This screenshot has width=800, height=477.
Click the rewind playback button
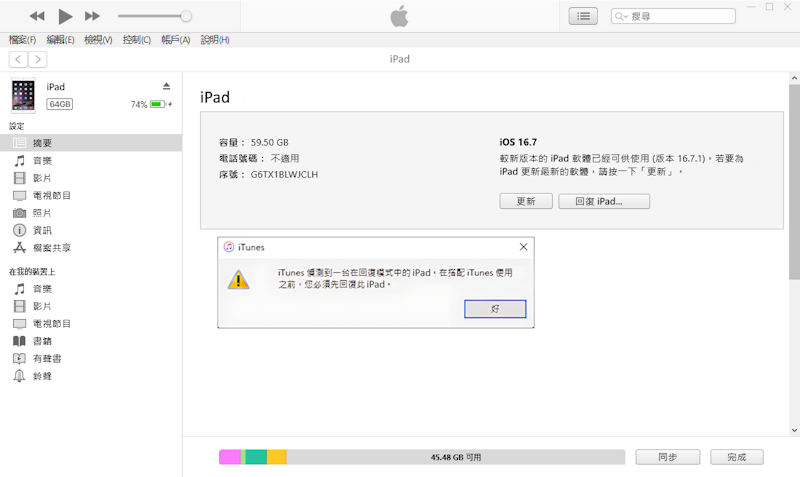(37, 16)
